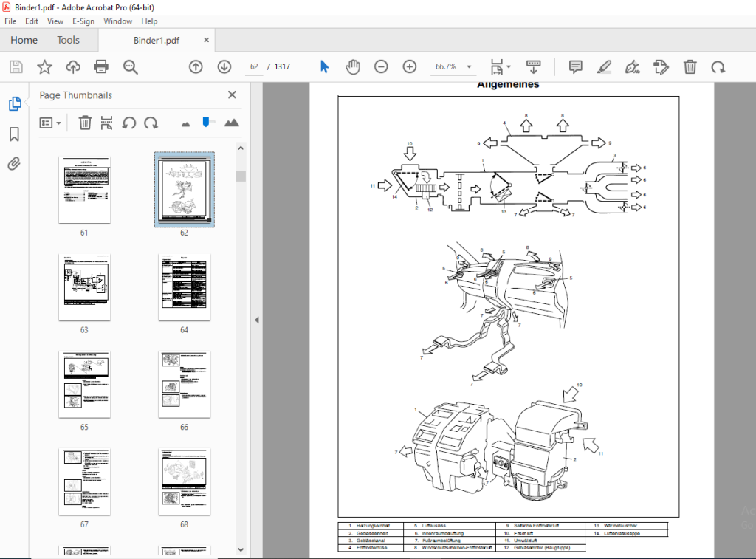Print the document with printer icon
Image resolution: width=756 pixels, height=559 pixels.
tap(101, 67)
